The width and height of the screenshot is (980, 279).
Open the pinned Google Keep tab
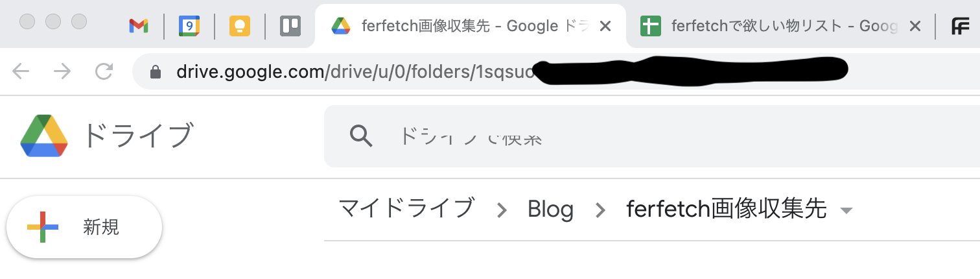pos(240,26)
